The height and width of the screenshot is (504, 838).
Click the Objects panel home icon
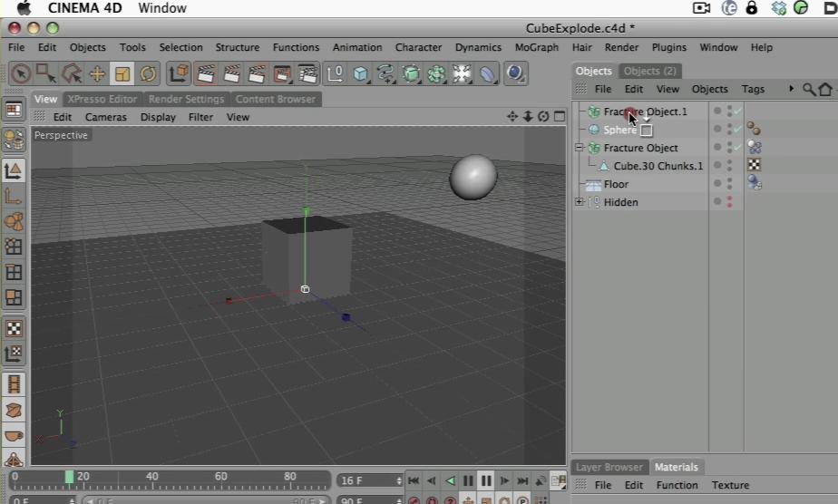point(825,89)
